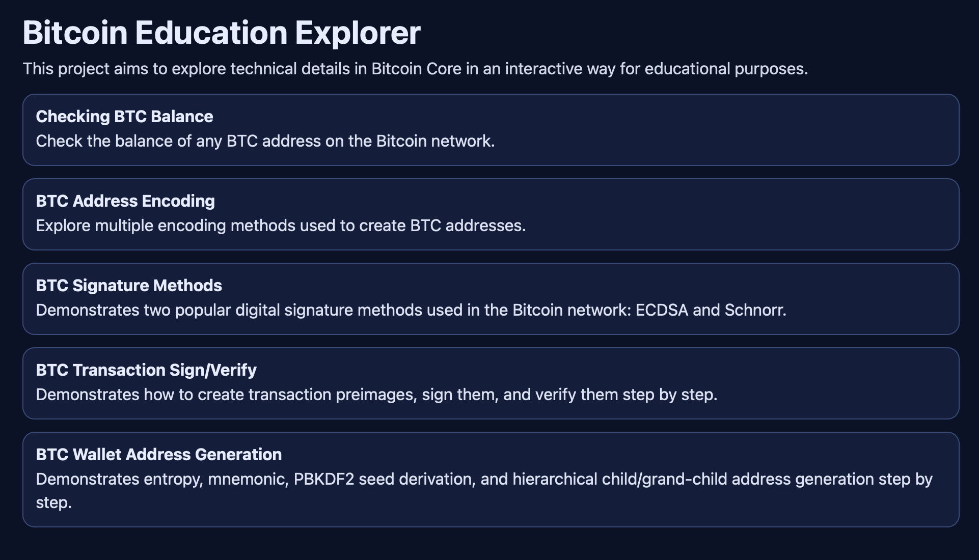
Task: Click the word 'Explorer' in the heading
Action: 358,33
